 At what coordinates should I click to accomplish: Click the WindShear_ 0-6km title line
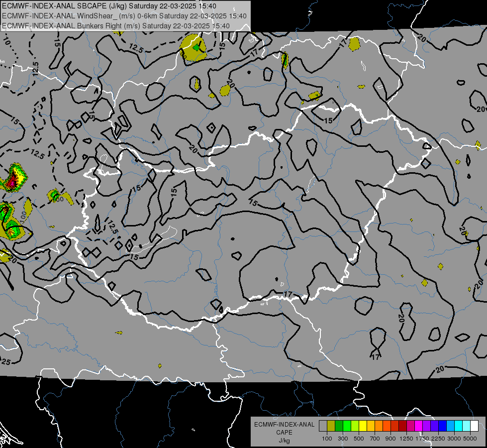124,16
